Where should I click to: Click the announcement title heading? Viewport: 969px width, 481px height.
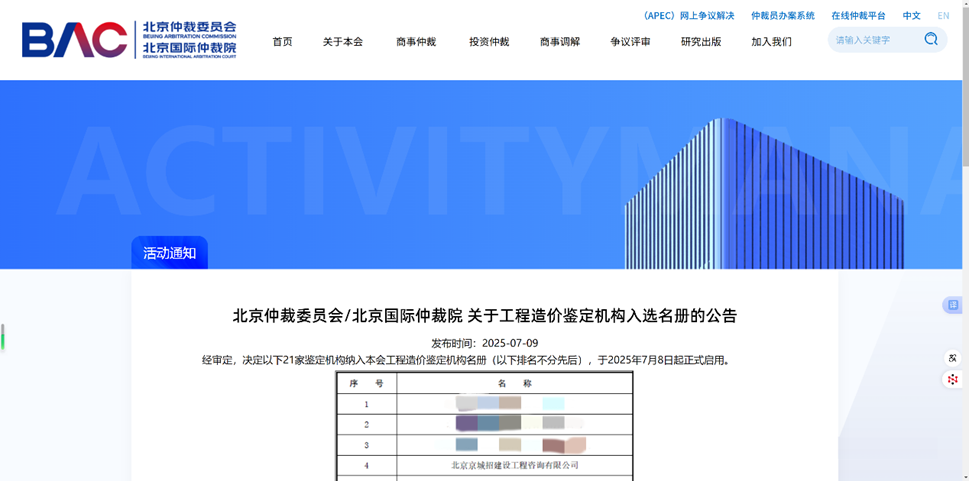[484, 316]
